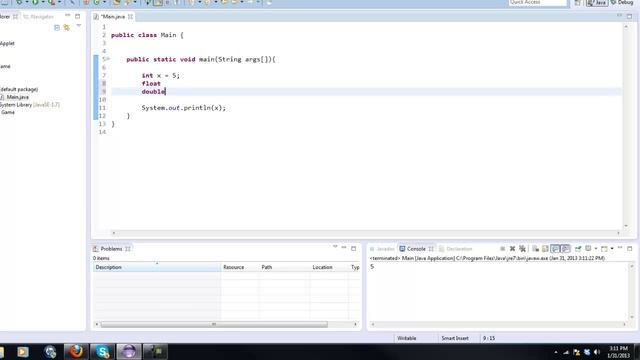Maximize the Package Explorer panel

[x=78, y=16]
